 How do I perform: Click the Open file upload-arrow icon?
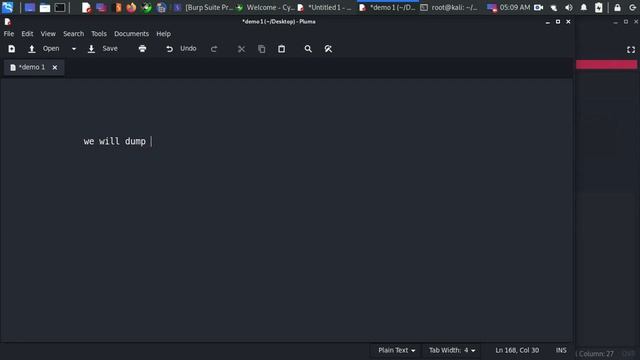(31, 49)
